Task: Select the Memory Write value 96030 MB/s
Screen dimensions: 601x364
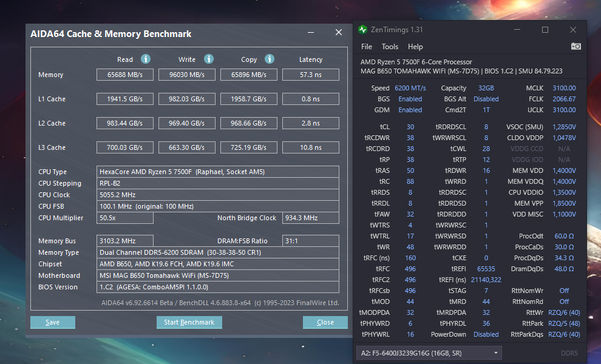Action: (186, 75)
